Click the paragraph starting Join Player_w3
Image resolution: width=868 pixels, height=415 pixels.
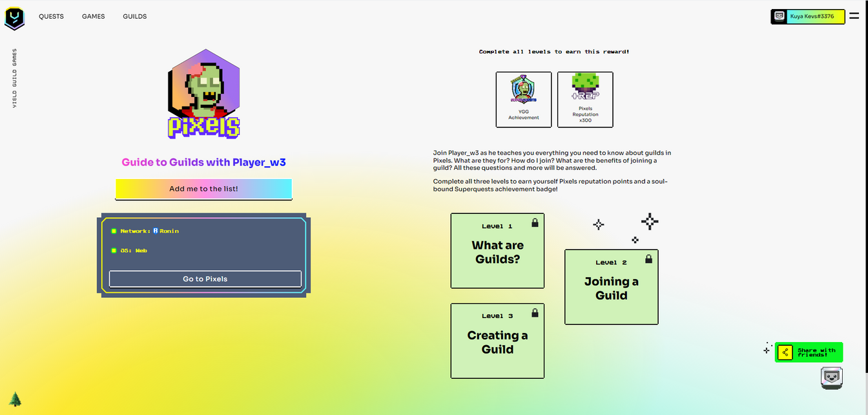(x=552, y=160)
